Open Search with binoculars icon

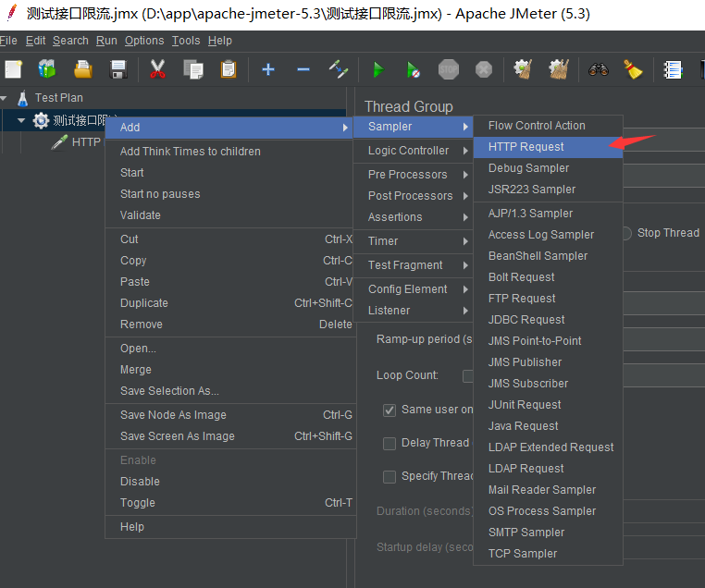[x=599, y=69]
